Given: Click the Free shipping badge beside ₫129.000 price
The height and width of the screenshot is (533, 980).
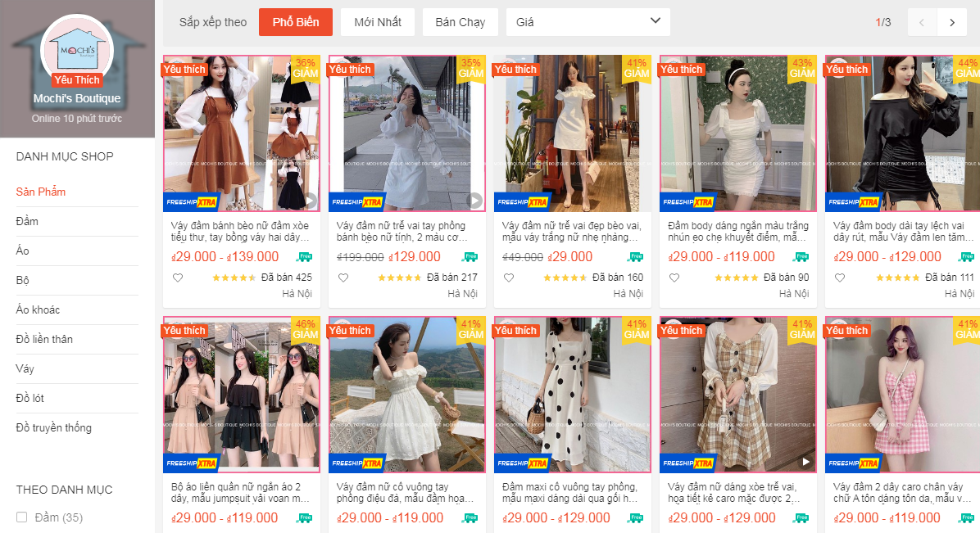Looking at the screenshot, I should click(470, 257).
